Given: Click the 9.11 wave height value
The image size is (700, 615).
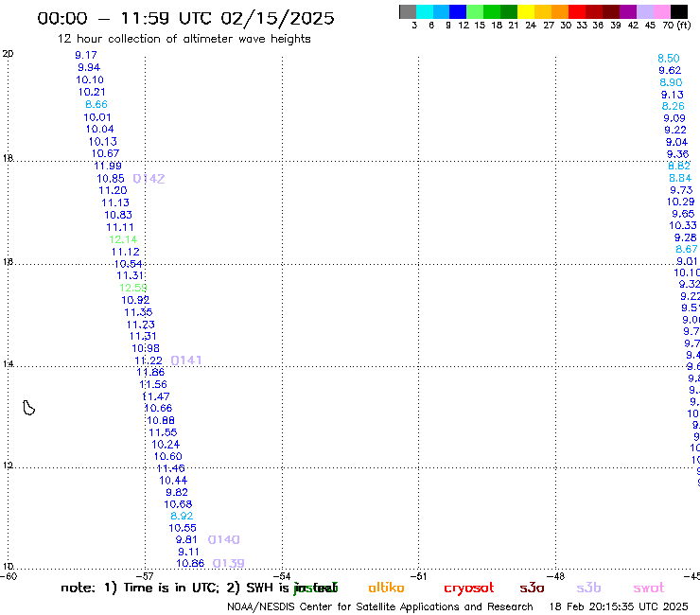Looking at the screenshot, I should click(188, 552).
